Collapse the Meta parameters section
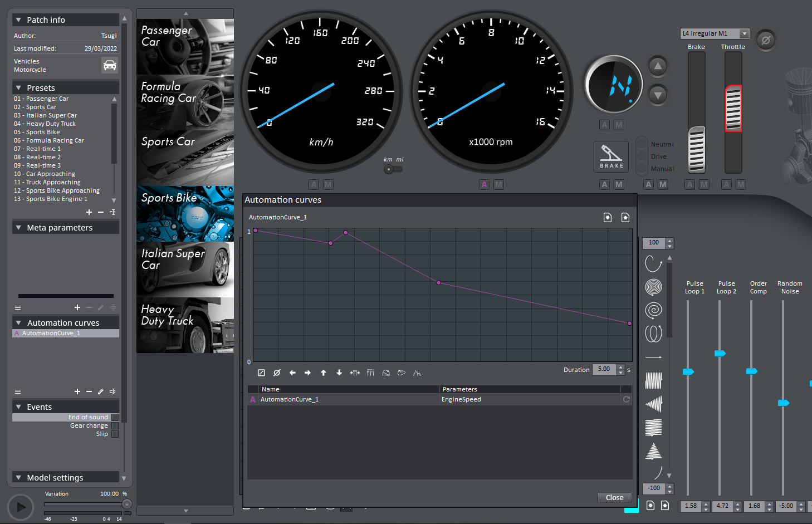The width and height of the screenshot is (812, 524). coord(18,228)
